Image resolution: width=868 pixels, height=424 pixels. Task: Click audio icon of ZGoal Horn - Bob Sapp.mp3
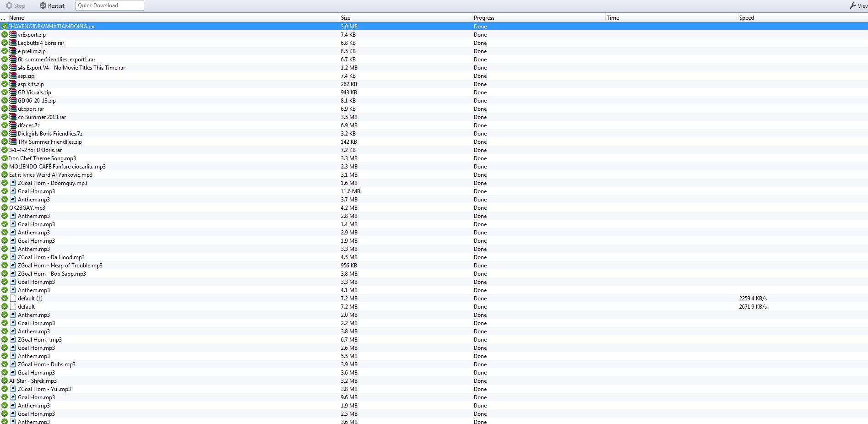[13, 274]
